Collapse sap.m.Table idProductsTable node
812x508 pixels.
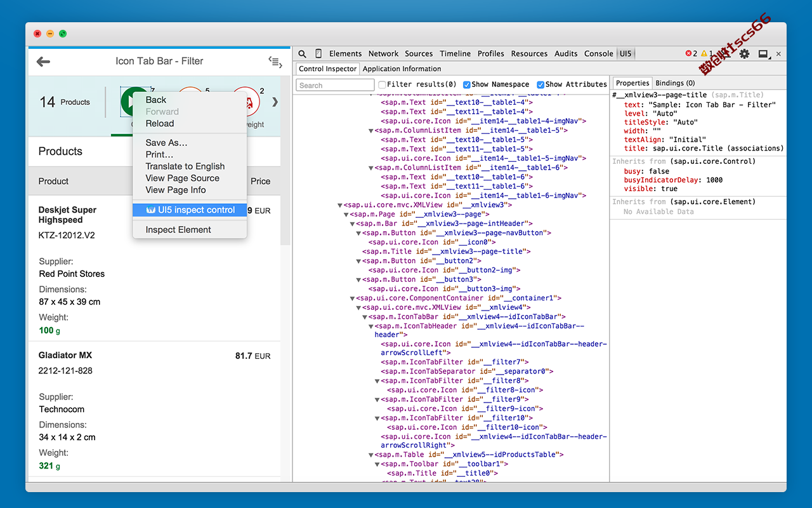click(x=372, y=455)
